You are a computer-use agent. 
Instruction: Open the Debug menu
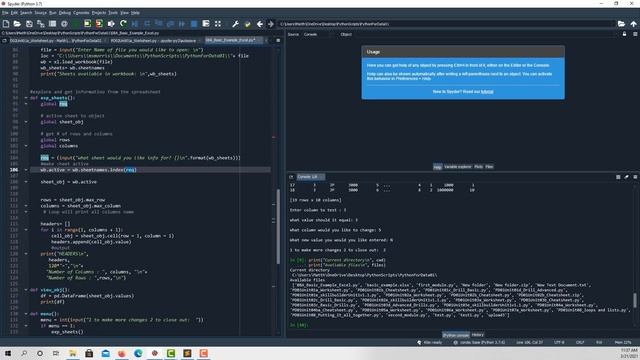pyautogui.click(x=65, y=13)
